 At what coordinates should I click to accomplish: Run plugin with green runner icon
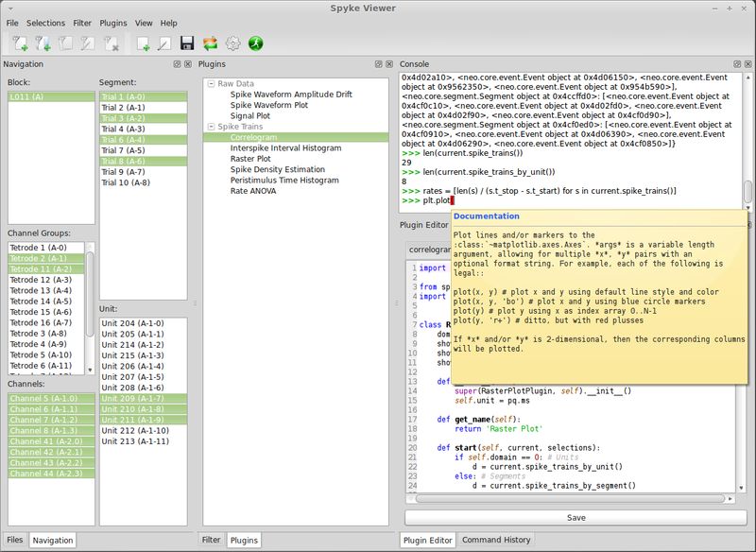coord(255,43)
